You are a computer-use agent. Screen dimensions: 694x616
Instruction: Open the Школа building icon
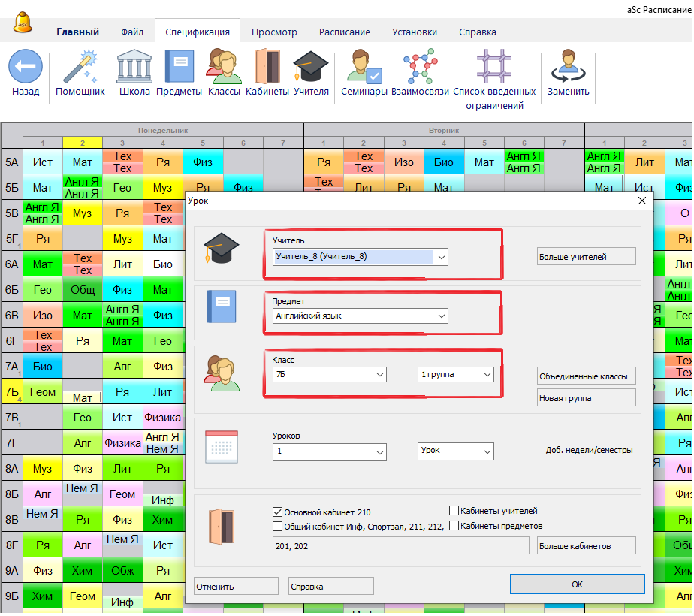tap(134, 67)
